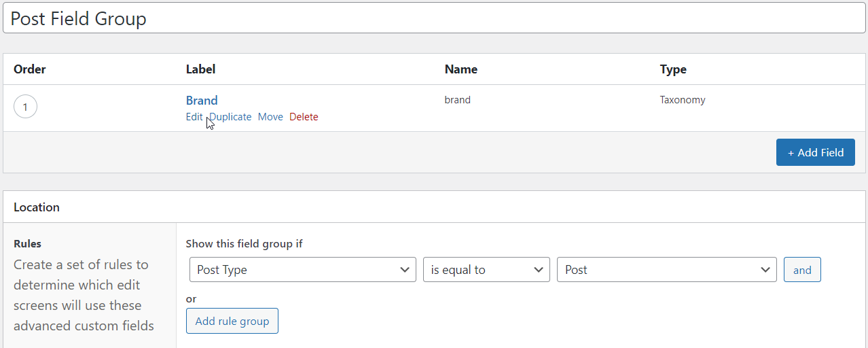Click Edit under the Brand field

pyautogui.click(x=194, y=117)
